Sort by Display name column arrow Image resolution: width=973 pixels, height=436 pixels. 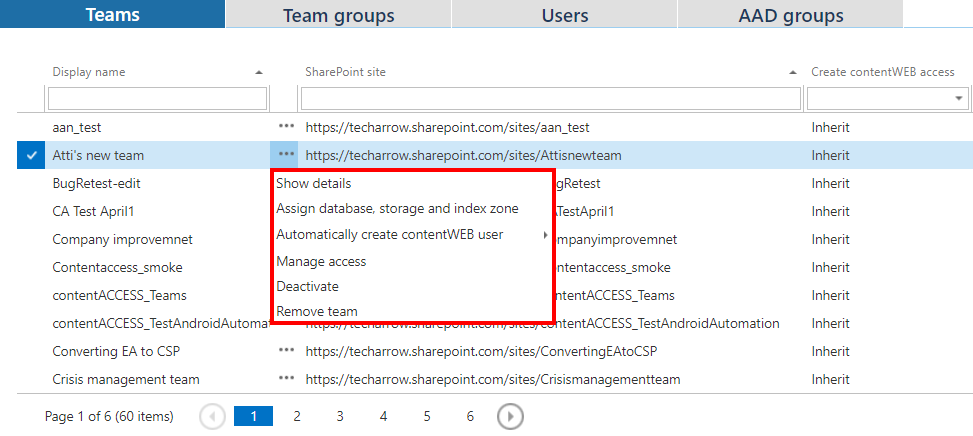[260, 73]
